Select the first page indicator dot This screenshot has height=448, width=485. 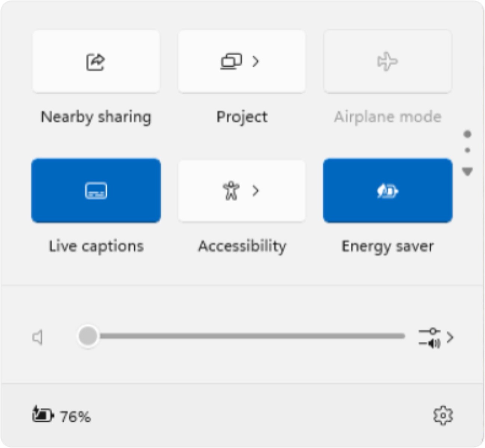click(467, 134)
